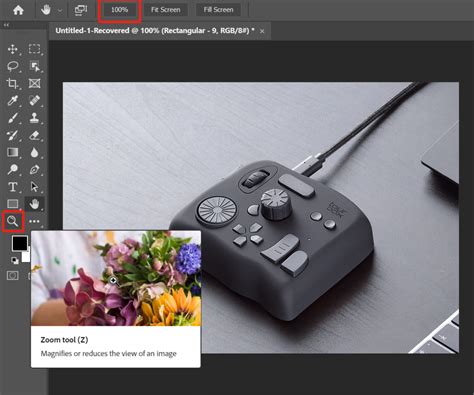Select the Hand tool in the toolbox
The width and height of the screenshot is (474, 395).
[34, 204]
